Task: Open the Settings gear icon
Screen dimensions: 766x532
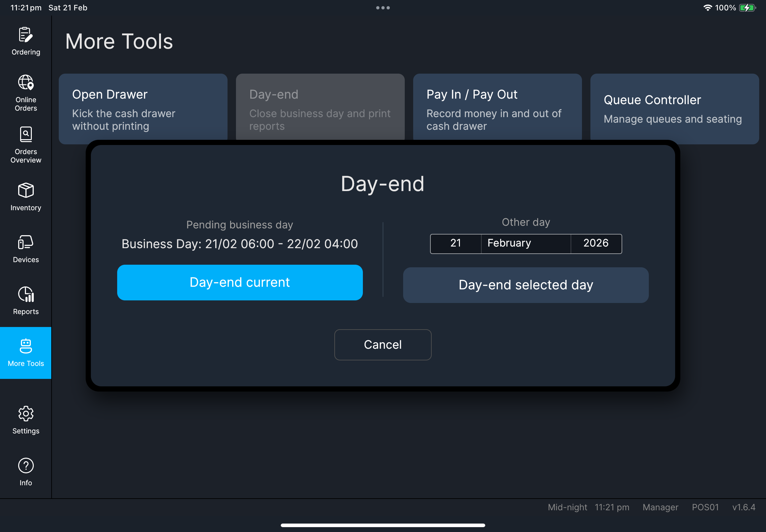Action: point(26,414)
